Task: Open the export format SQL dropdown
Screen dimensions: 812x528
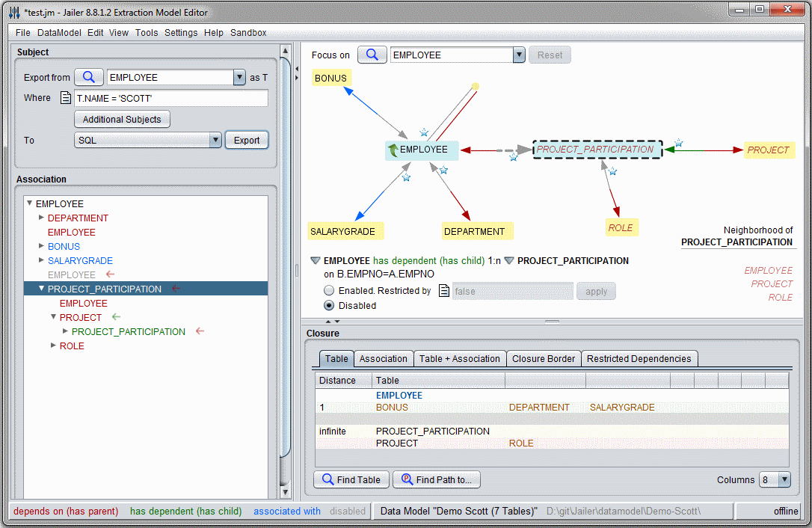Action: [x=215, y=140]
